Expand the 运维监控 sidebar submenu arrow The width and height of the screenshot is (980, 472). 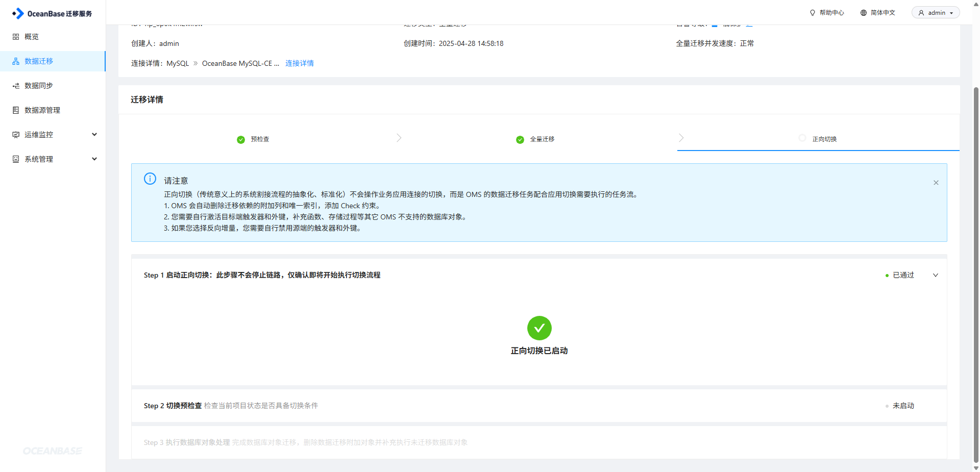pyautogui.click(x=94, y=135)
